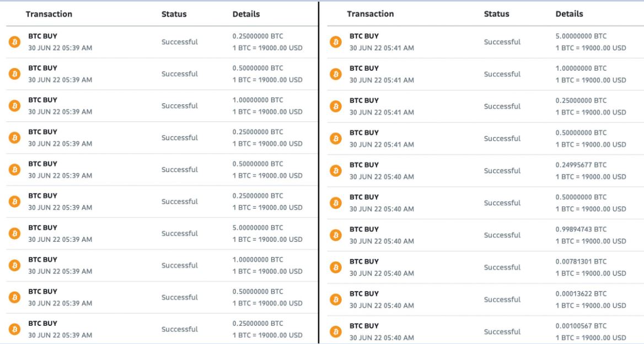
Task: Select 1.00000000 BTC amount in the 05:41 AM row
Action: pyautogui.click(x=581, y=68)
